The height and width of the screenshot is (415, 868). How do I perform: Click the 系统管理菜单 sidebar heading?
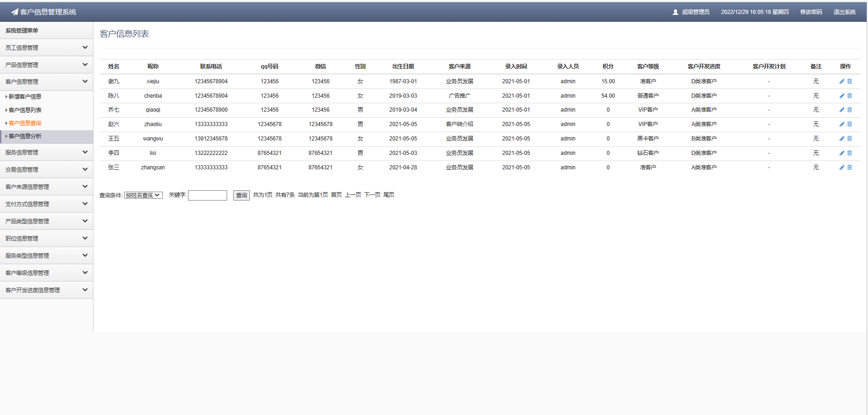point(22,31)
